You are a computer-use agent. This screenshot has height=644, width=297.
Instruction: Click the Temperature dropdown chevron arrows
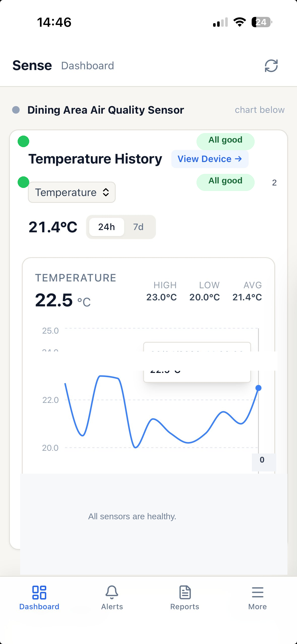click(x=106, y=192)
